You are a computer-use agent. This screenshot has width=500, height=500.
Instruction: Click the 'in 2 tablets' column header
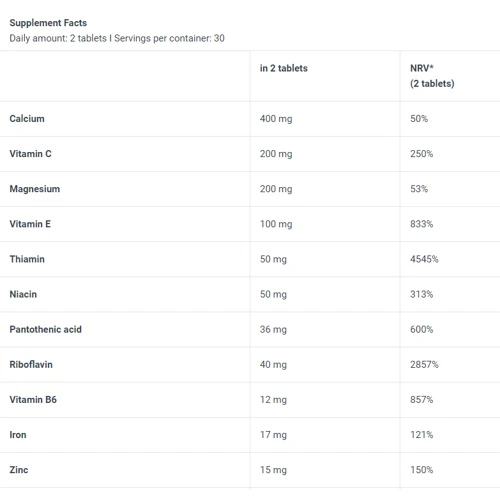click(x=284, y=68)
